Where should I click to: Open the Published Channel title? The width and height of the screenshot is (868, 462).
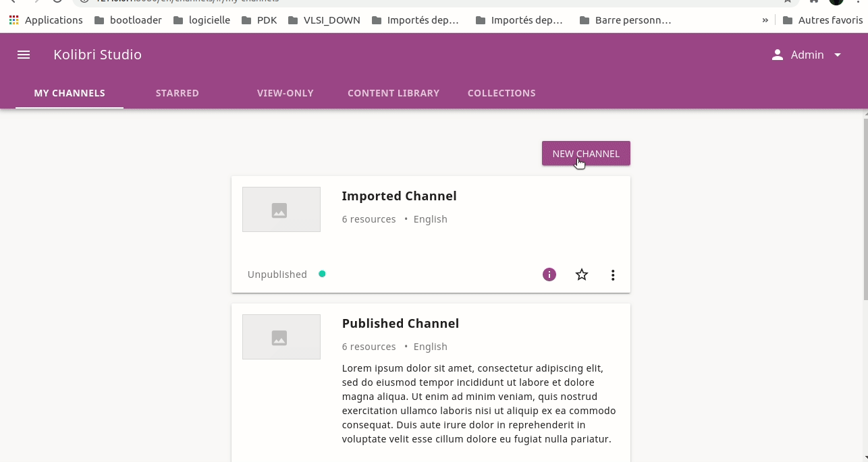(400, 324)
